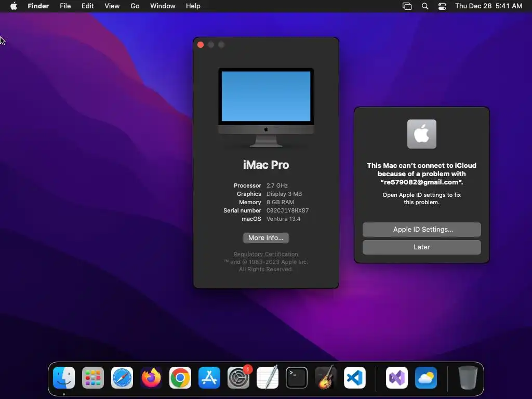532x399 pixels.
Task: Open the Weather app in Dock
Action: pyautogui.click(x=426, y=378)
